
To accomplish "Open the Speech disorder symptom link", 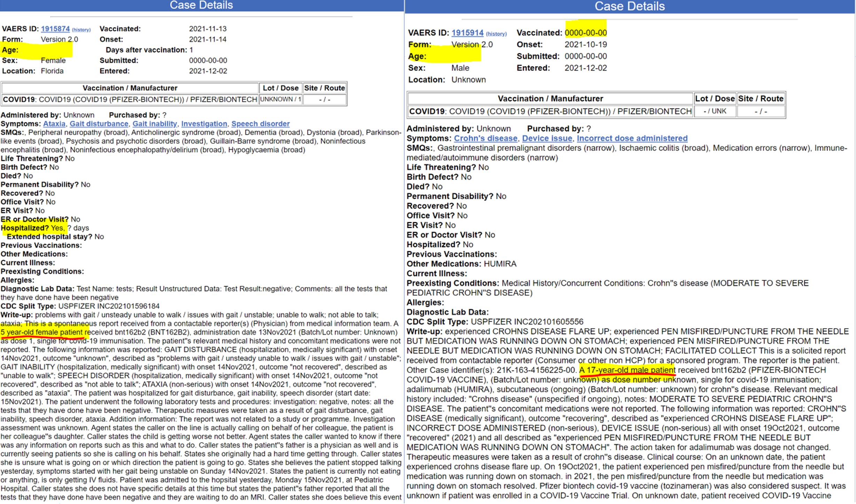I will click(260, 124).
